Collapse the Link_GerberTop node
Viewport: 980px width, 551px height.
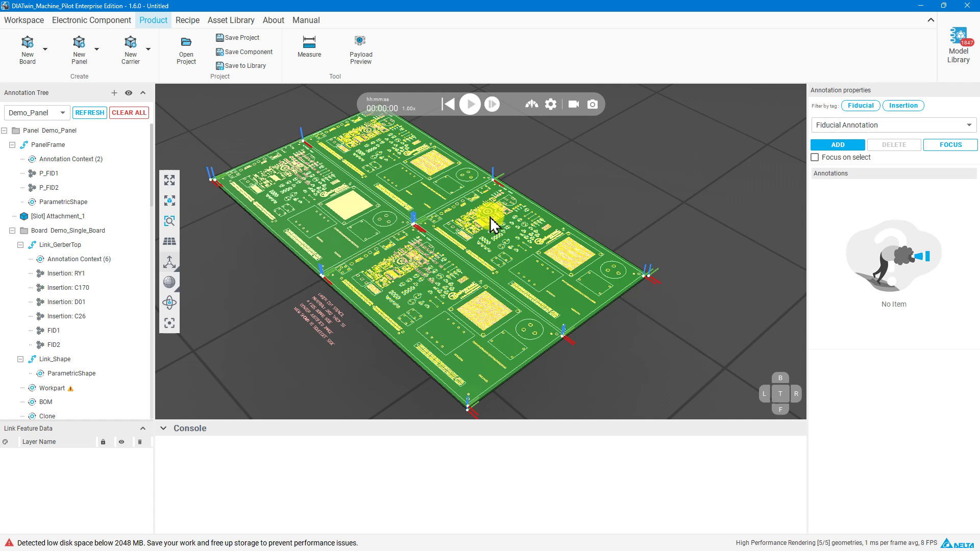click(20, 245)
